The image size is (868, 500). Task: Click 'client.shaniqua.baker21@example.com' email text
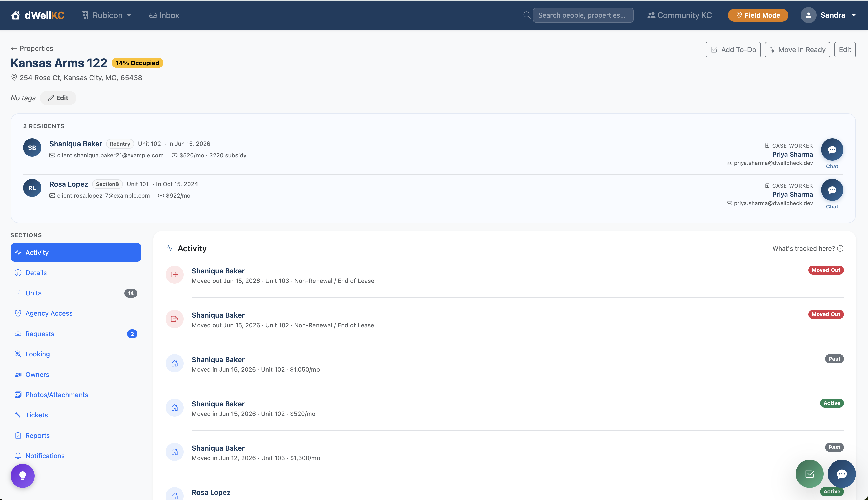point(110,155)
